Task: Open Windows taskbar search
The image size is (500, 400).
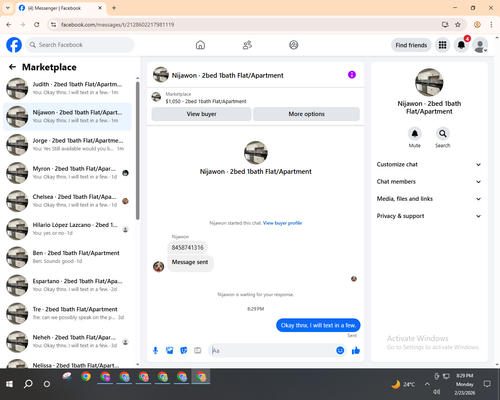Action: tap(28, 384)
